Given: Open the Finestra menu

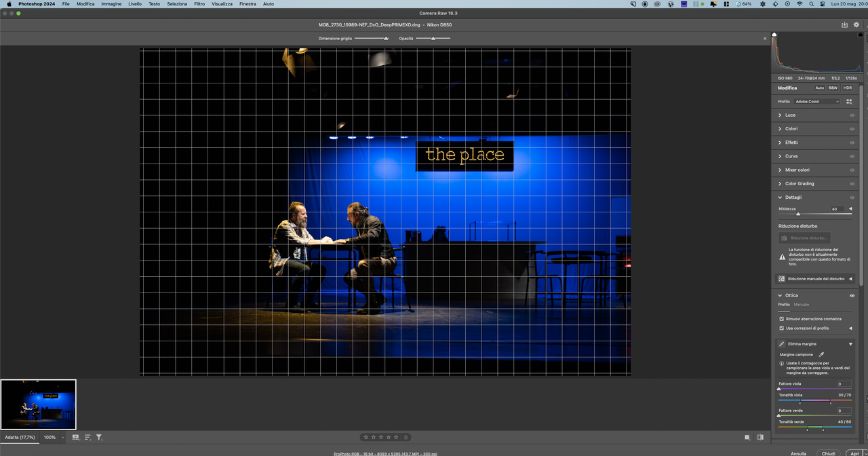Looking at the screenshot, I should [248, 4].
